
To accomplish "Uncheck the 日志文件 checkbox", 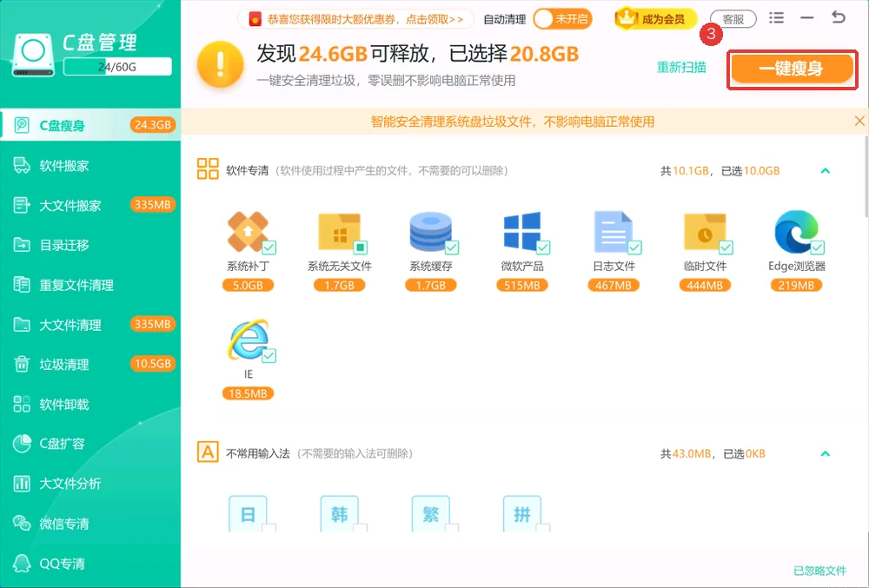I will [634, 247].
